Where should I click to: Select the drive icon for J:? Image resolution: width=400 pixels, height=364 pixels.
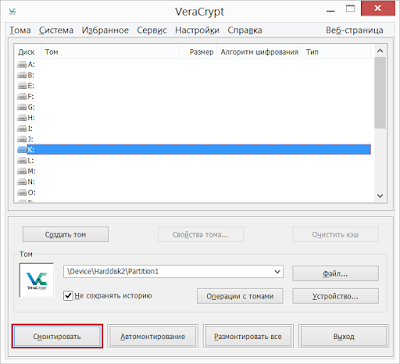[x=22, y=139]
